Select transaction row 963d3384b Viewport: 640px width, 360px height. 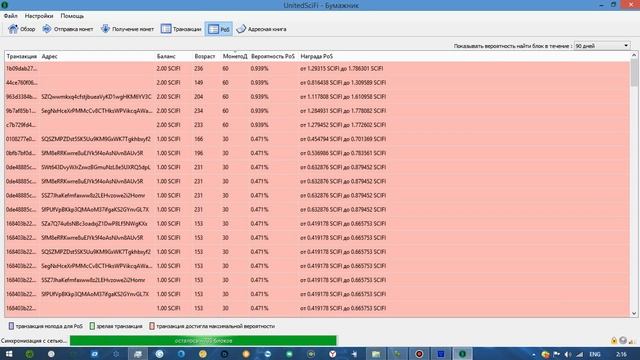click(x=317, y=97)
